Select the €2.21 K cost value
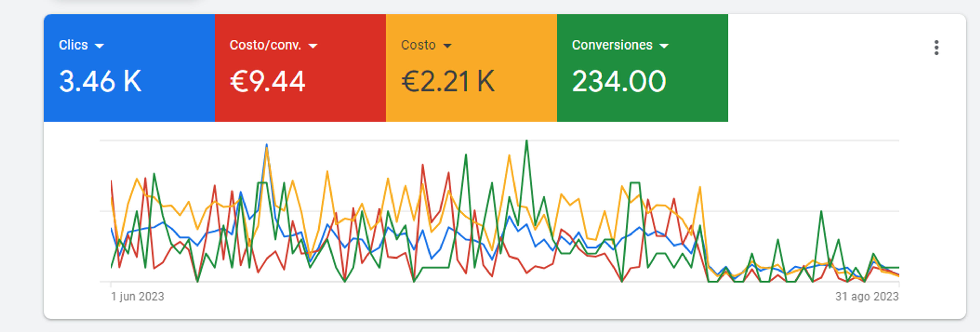This screenshot has height=332, width=980. point(448,81)
